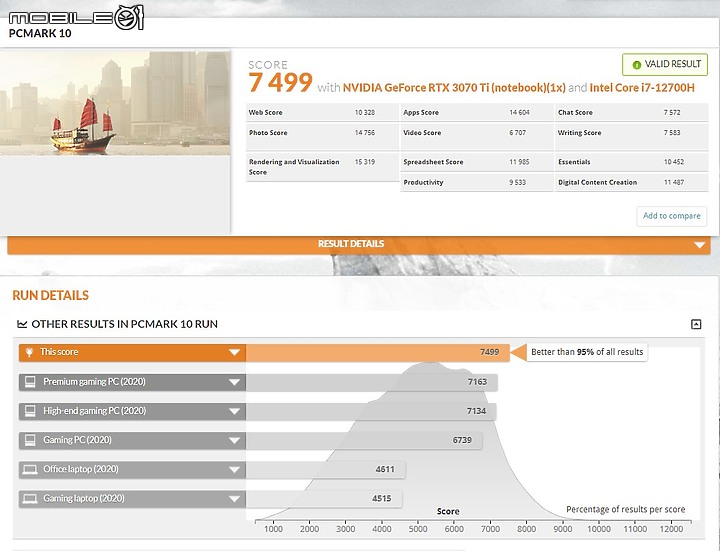The image size is (720, 551).
Task: Click the PCMARK 10 title text
Action: 40,34
